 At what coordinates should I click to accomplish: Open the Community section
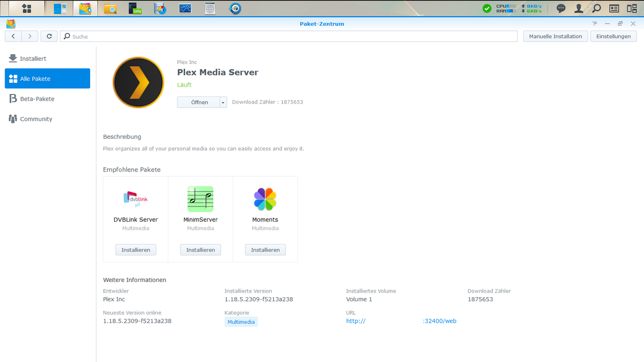click(48, 119)
